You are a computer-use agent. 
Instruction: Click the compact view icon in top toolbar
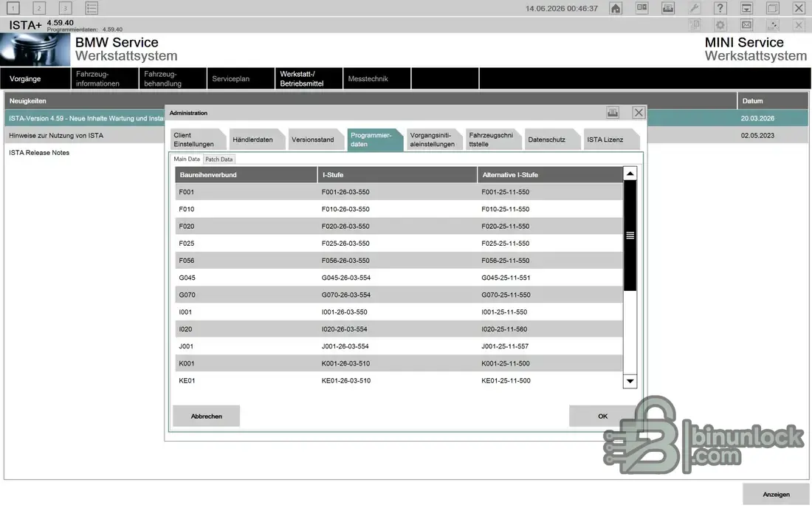coord(641,8)
